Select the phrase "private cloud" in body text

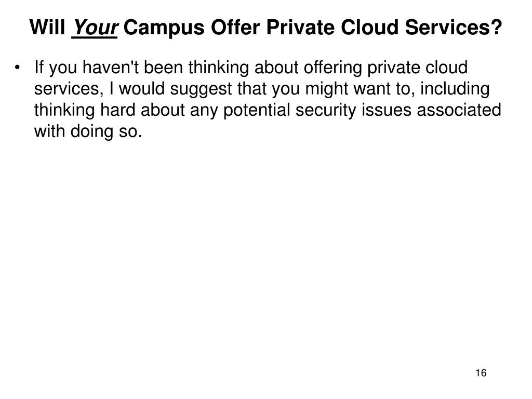tap(418, 68)
